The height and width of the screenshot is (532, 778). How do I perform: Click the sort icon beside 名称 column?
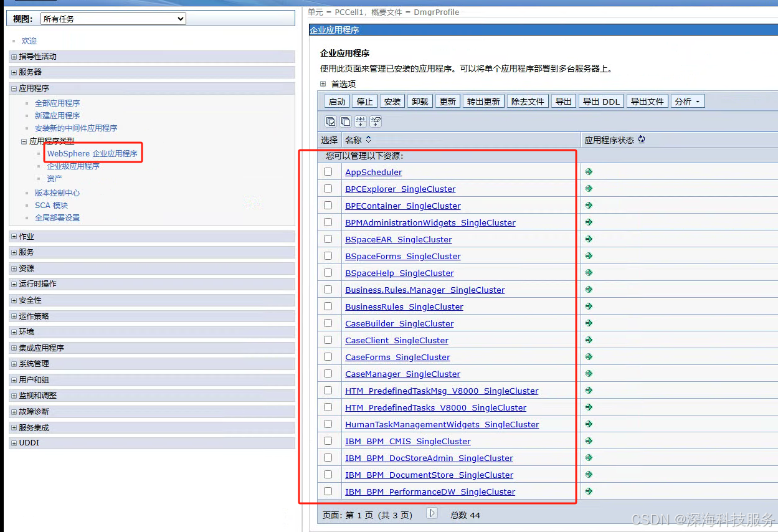pos(368,140)
